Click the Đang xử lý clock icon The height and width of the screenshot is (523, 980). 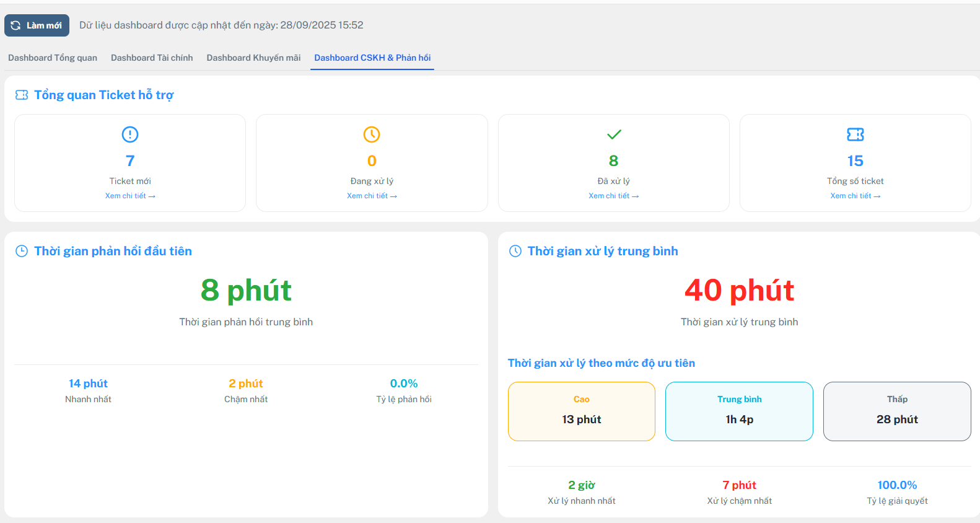click(372, 134)
